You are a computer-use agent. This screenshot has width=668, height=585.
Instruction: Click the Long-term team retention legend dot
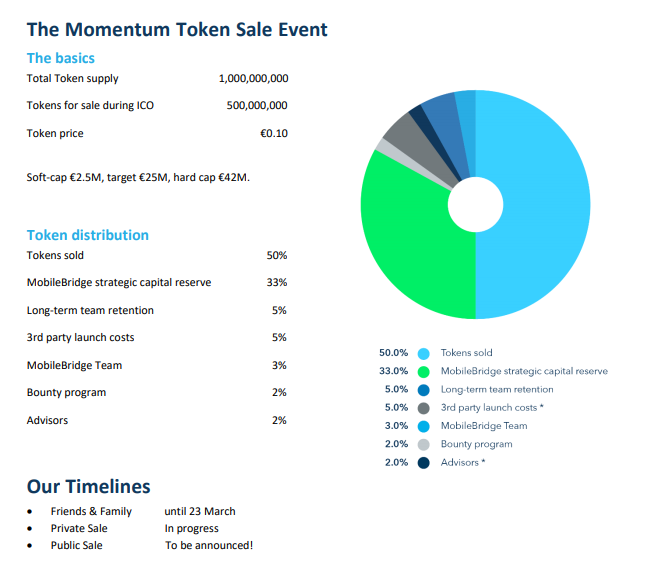(x=423, y=390)
